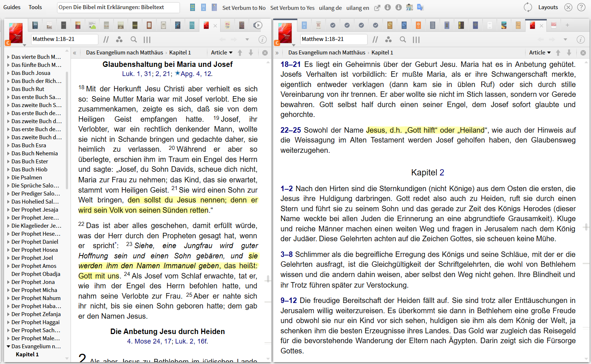Show information panel icon in right panel
Viewport: 591px width, 364px height.
580,39
